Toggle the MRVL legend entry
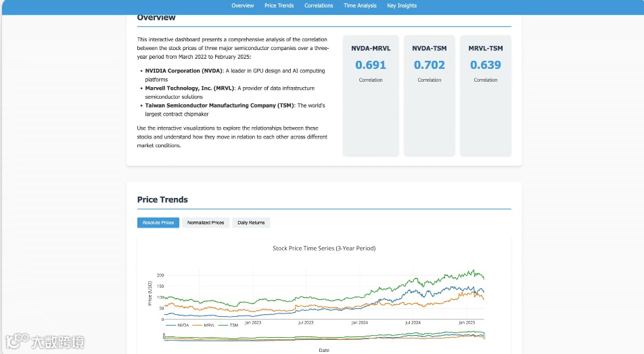644x354 pixels. coord(204,325)
